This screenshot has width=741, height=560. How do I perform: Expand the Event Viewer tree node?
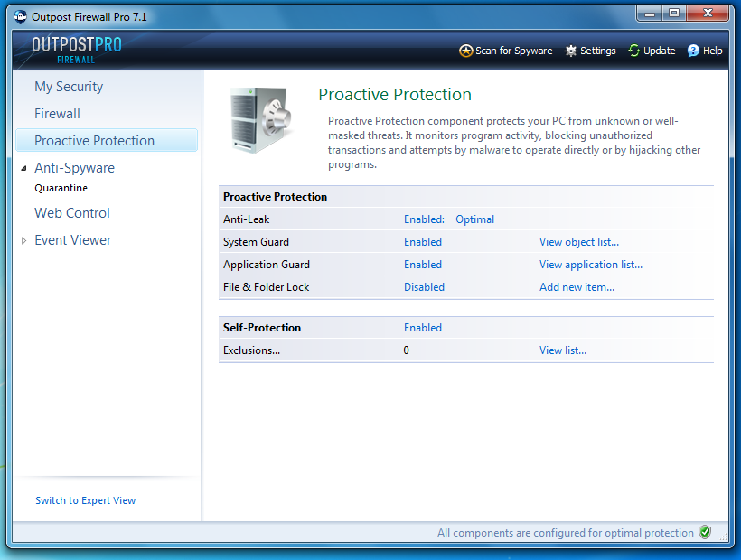pos(23,241)
